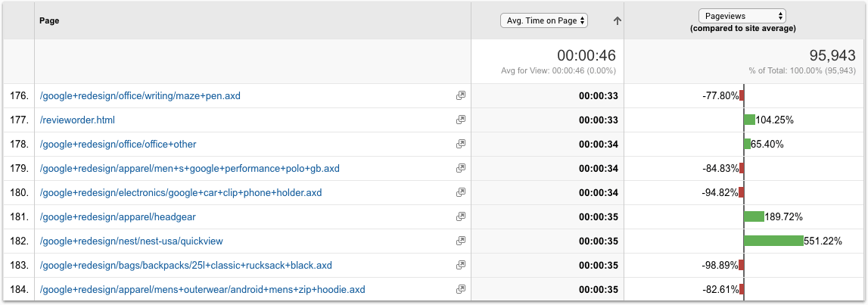Open the /revieworder.html page link
868x305 pixels.
pos(77,120)
